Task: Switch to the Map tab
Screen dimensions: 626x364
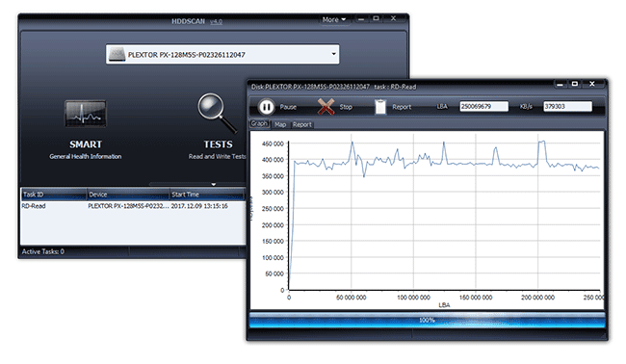Action: (280, 124)
